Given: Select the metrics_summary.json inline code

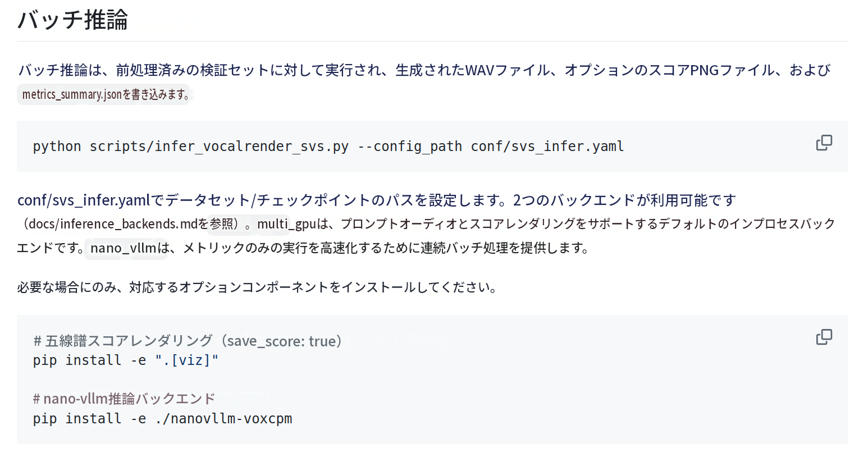Looking at the screenshot, I should (72, 94).
